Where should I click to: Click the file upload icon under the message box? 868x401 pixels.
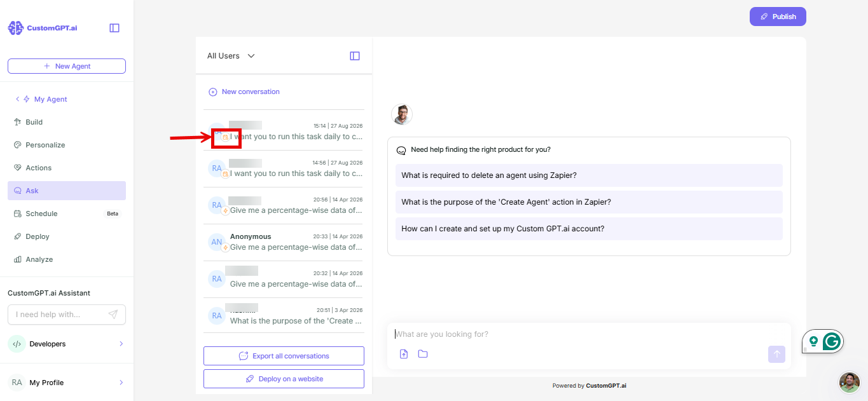404,354
